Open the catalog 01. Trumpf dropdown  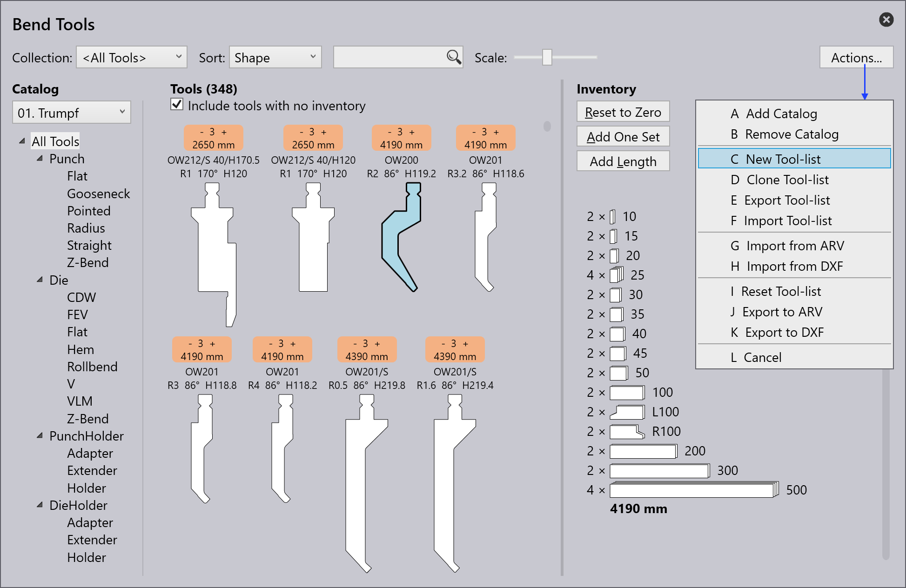(72, 113)
